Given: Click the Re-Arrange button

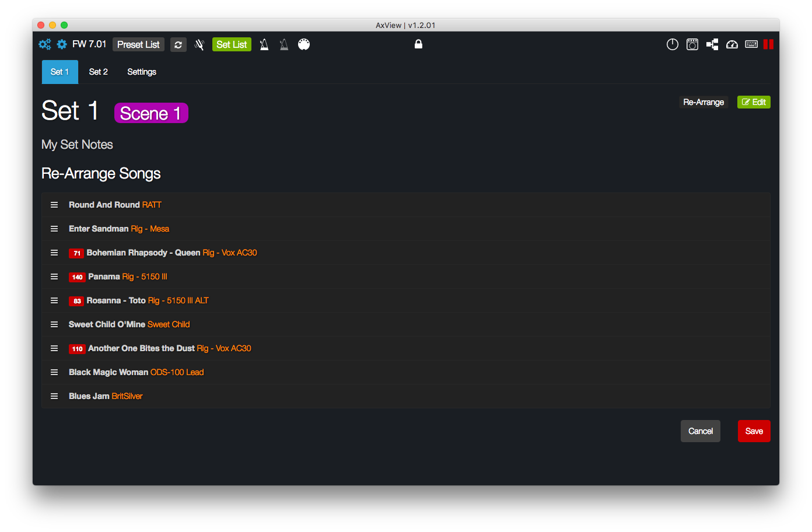Looking at the screenshot, I should (x=703, y=102).
